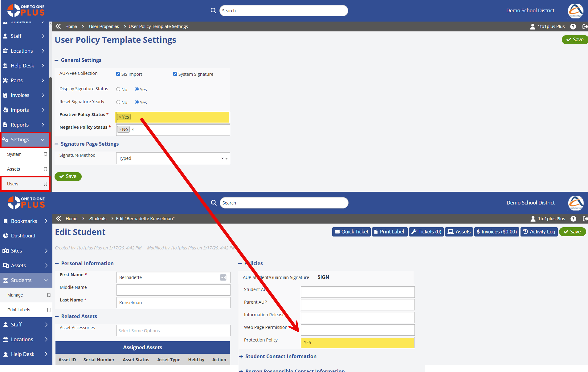Click the SIGN link for AUP signature

[x=323, y=277]
